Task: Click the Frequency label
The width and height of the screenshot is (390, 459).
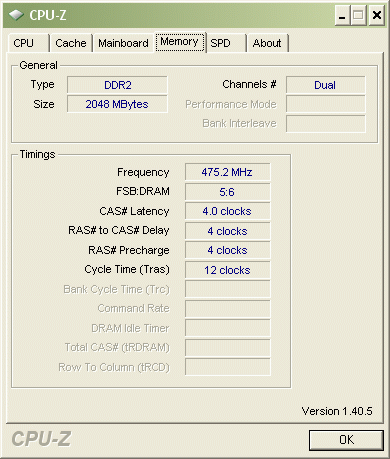Action: point(143,172)
